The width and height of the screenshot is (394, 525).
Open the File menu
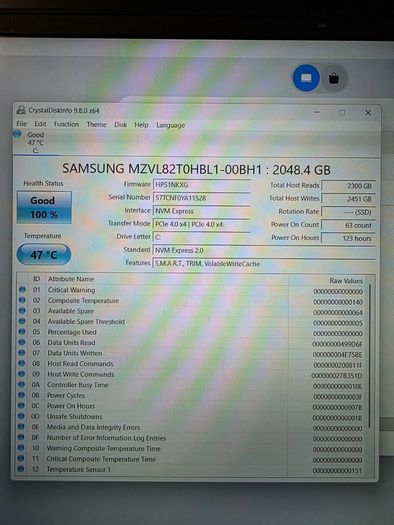(x=22, y=124)
